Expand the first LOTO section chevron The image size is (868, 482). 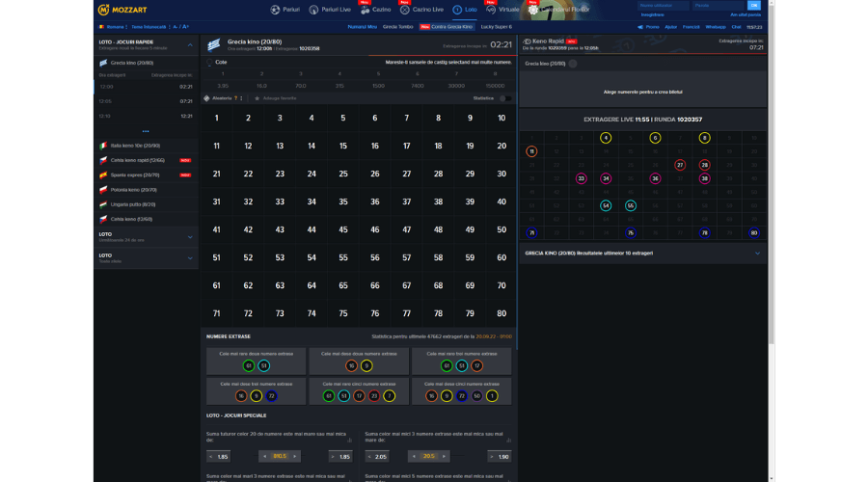click(x=190, y=237)
